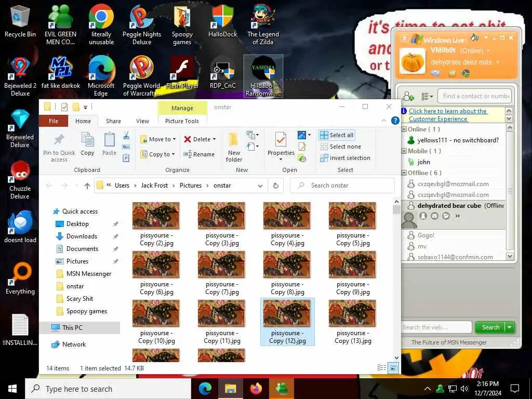The width and height of the screenshot is (532, 399).
Task: Open the Picture Tools tab
Action: pos(182,121)
